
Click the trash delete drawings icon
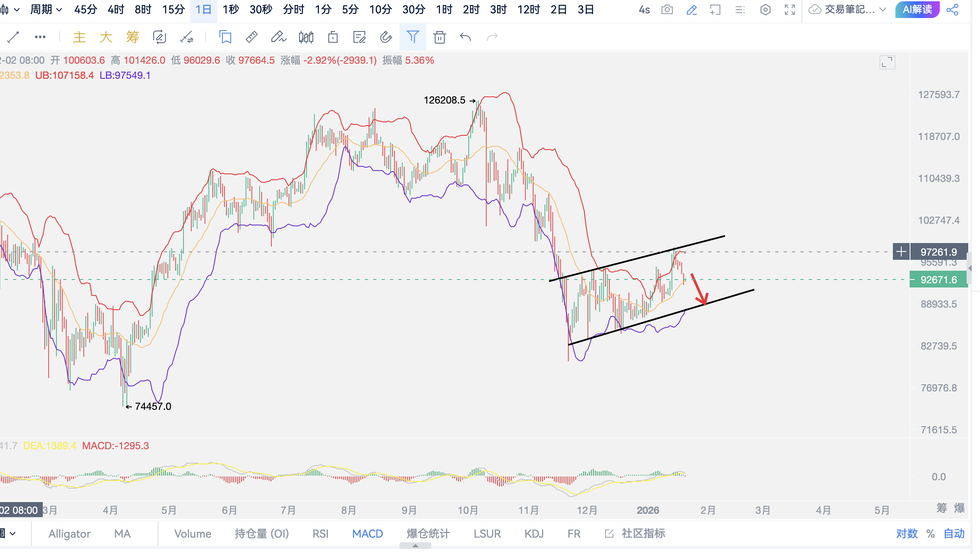pyautogui.click(x=439, y=37)
